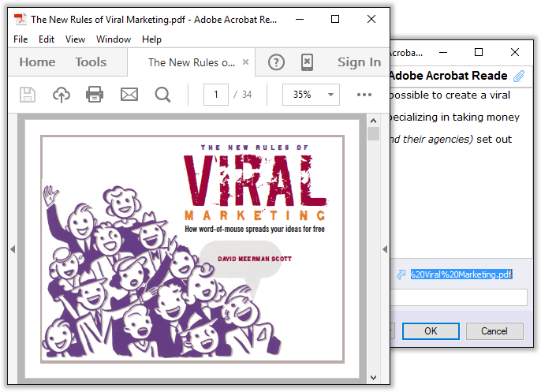This screenshot has width=541, height=392.
Task: Click the mobile device link icon
Action: click(x=307, y=62)
